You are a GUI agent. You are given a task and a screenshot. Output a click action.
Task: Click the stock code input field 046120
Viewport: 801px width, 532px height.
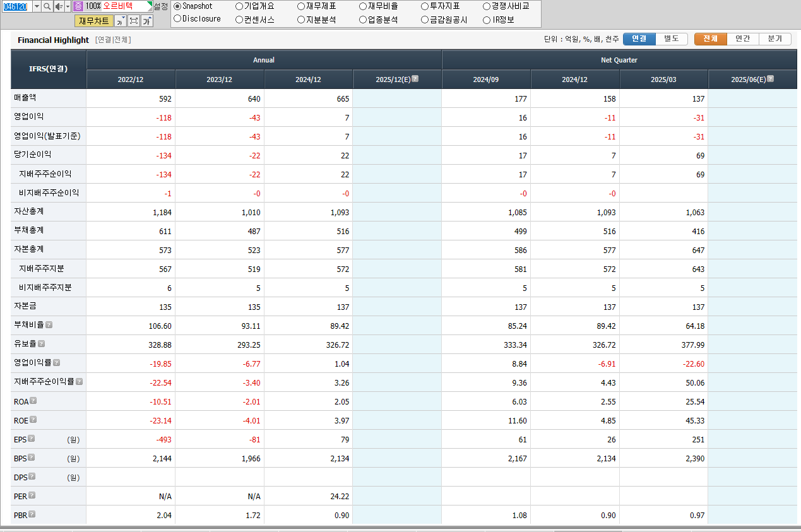pos(16,6)
